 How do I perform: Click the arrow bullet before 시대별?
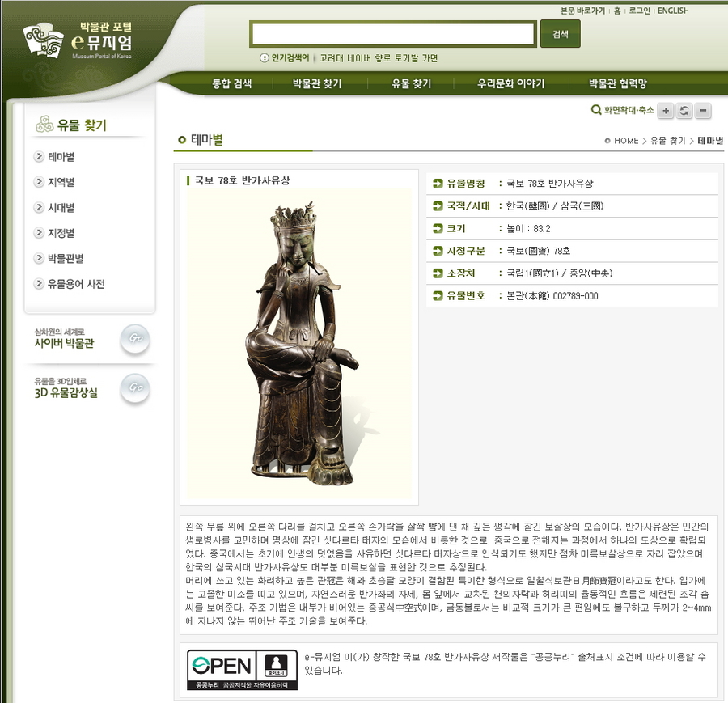pyautogui.click(x=39, y=208)
